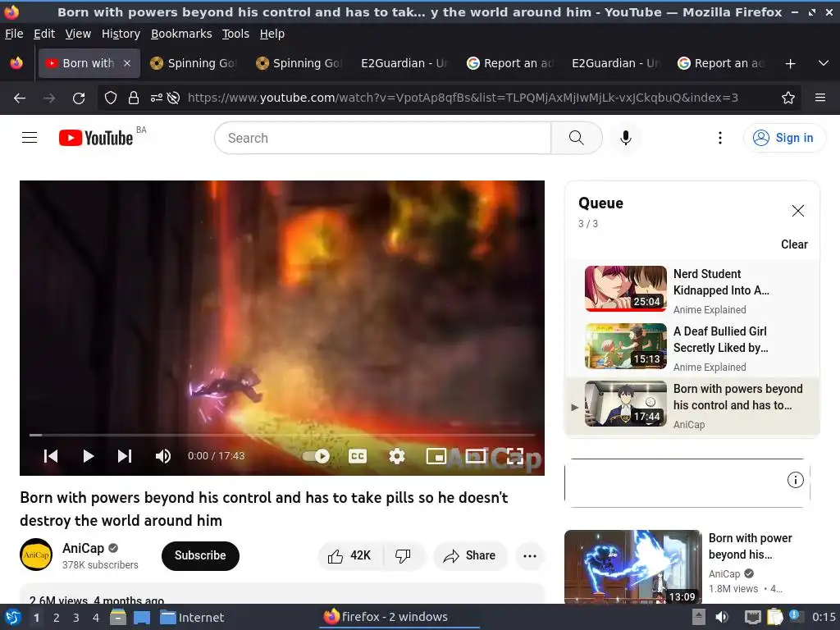This screenshot has height=630, width=840.
Task: Click the search magnifier button
Action: [x=577, y=138]
